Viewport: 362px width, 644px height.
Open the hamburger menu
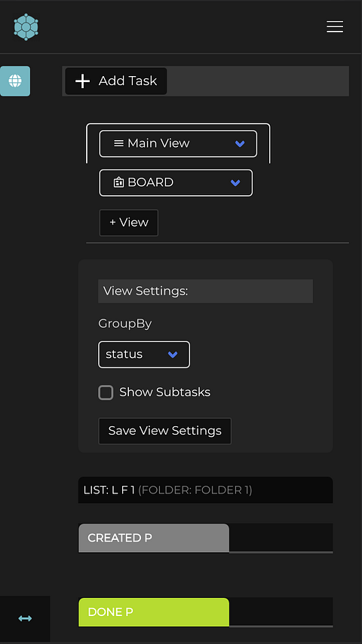335,26
